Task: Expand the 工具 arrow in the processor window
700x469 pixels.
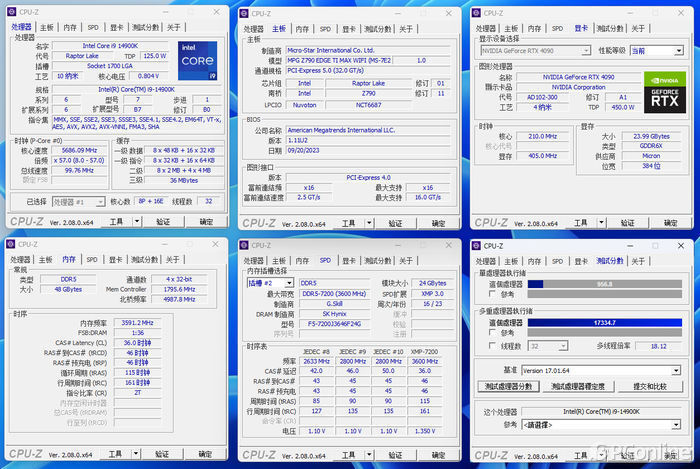Action: click(137, 221)
